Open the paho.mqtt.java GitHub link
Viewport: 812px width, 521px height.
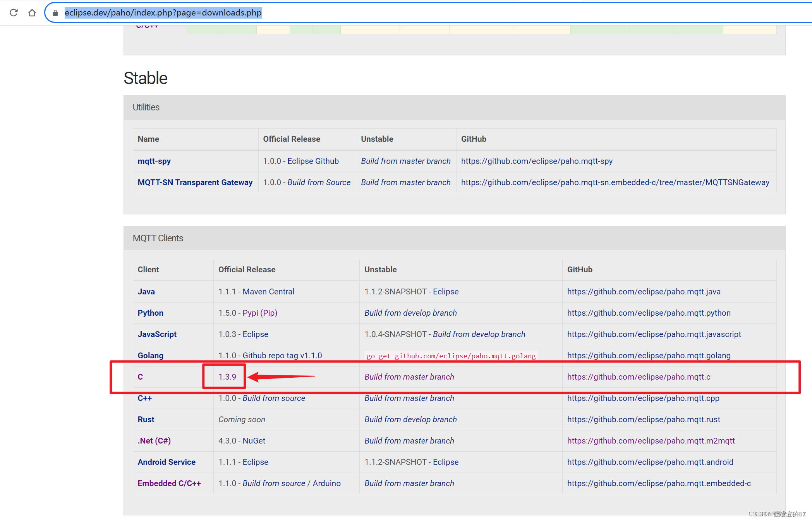click(x=644, y=291)
